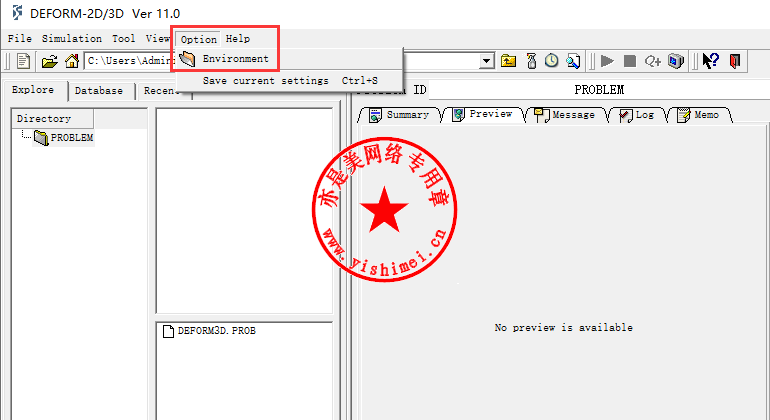The image size is (770, 420).
Task: Open the Help menu
Action: [238, 39]
